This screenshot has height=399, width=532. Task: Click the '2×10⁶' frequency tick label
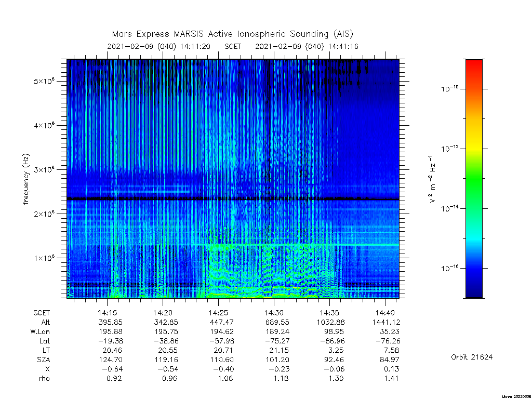click(44, 214)
